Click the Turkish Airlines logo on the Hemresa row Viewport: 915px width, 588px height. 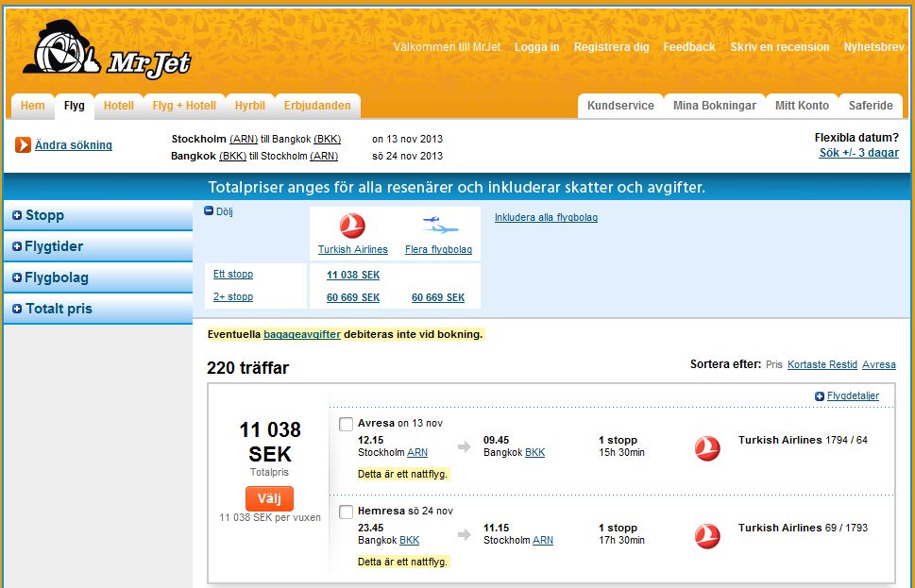(x=707, y=537)
